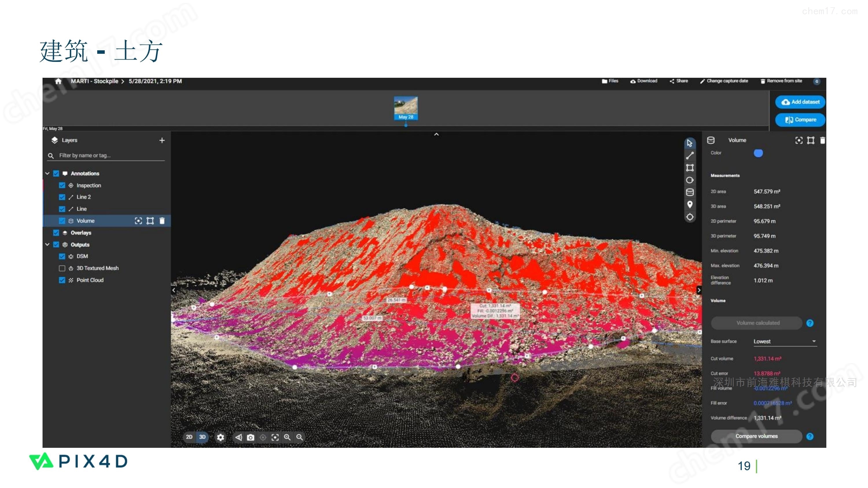This screenshot has height=488, width=868.
Task: Toggle the Annotations checkbox
Action: click(56, 173)
